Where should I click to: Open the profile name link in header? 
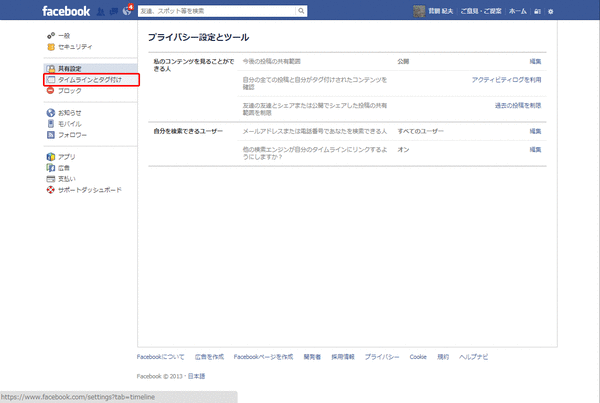click(440, 11)
